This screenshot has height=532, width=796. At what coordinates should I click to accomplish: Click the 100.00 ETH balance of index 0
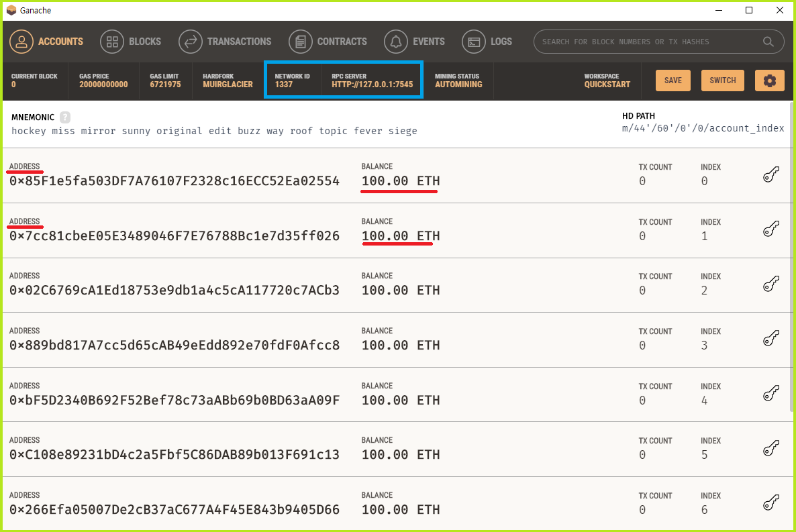[401, 181]
